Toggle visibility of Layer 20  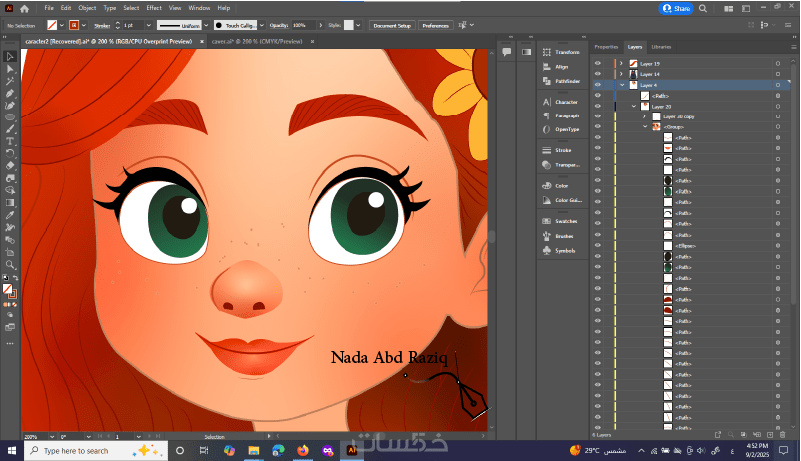pyautogui.click(x=598, y=106)
